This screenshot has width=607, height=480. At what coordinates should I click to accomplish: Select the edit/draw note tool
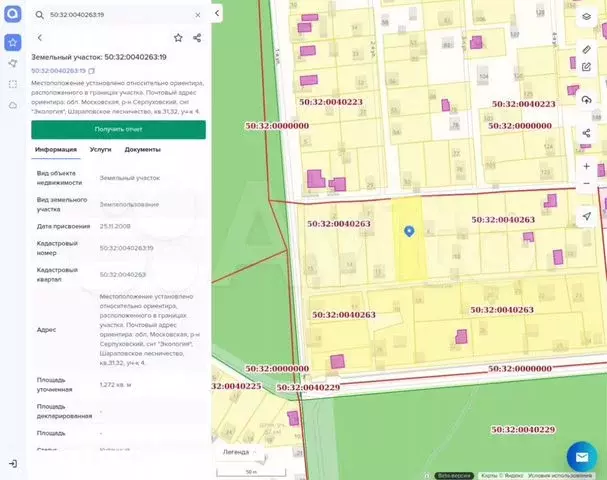pos(586,67)
